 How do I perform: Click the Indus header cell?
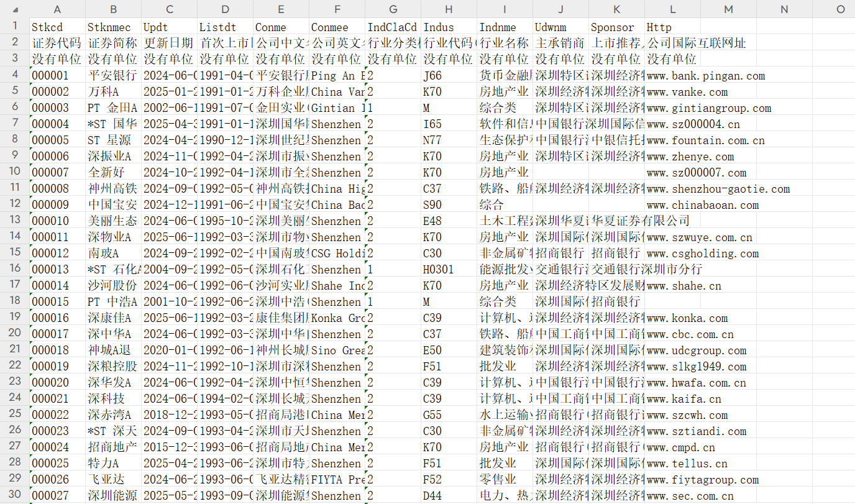(449, 27)
